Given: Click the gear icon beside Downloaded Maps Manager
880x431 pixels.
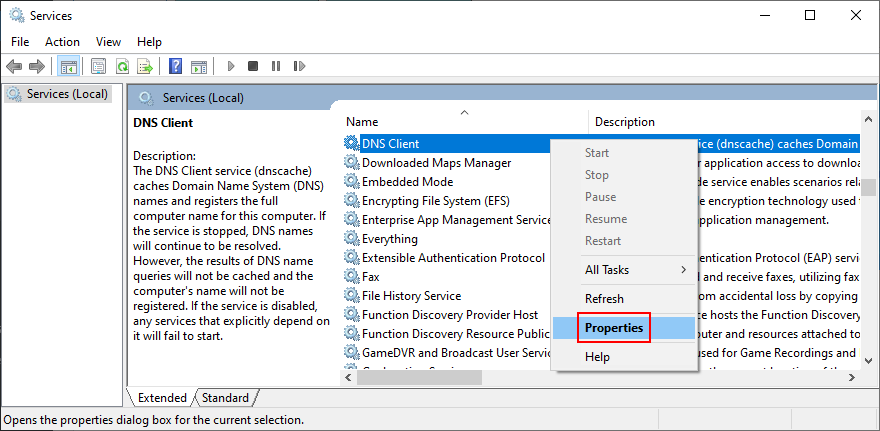Looking at the screenshot, I should click(x=351, y=163).
